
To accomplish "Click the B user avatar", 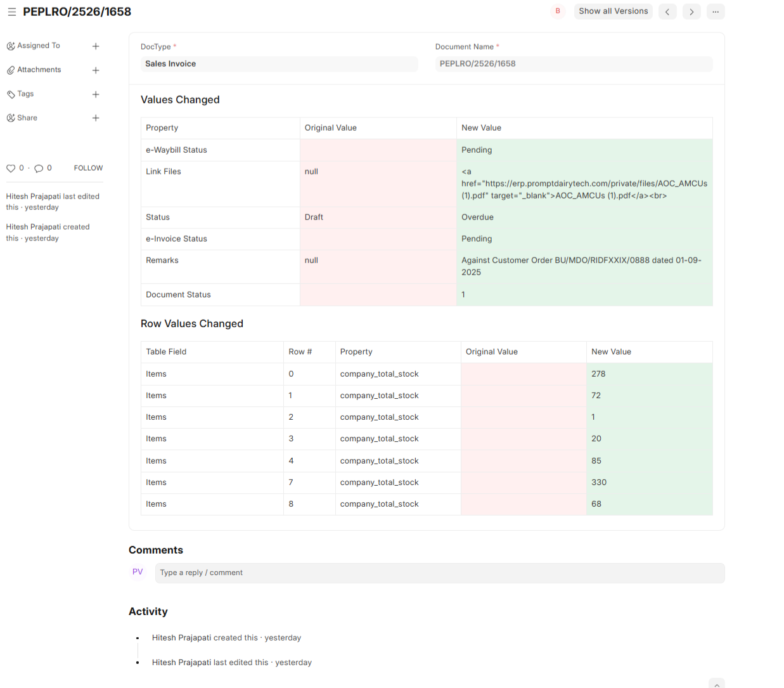I will (558, 11).
